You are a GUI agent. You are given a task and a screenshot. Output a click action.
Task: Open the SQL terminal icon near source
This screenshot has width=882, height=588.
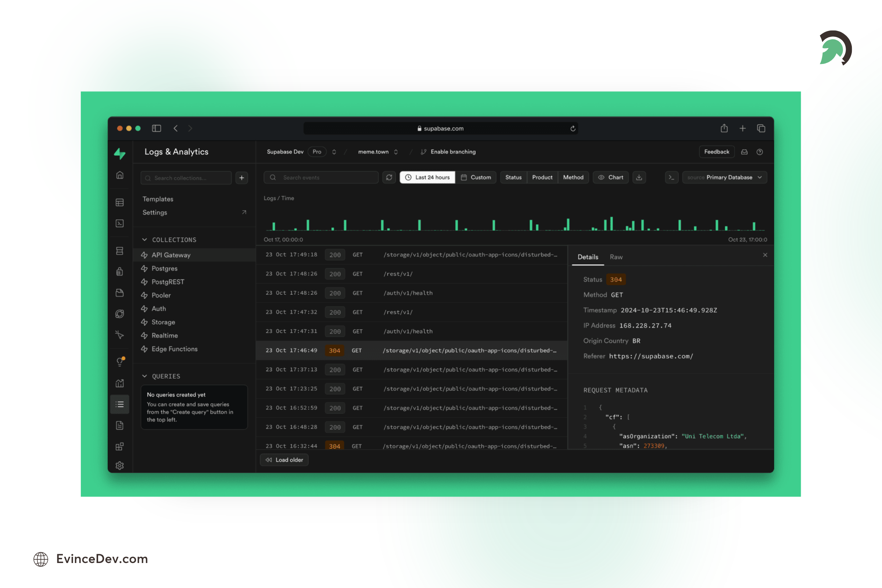(671, 178)
